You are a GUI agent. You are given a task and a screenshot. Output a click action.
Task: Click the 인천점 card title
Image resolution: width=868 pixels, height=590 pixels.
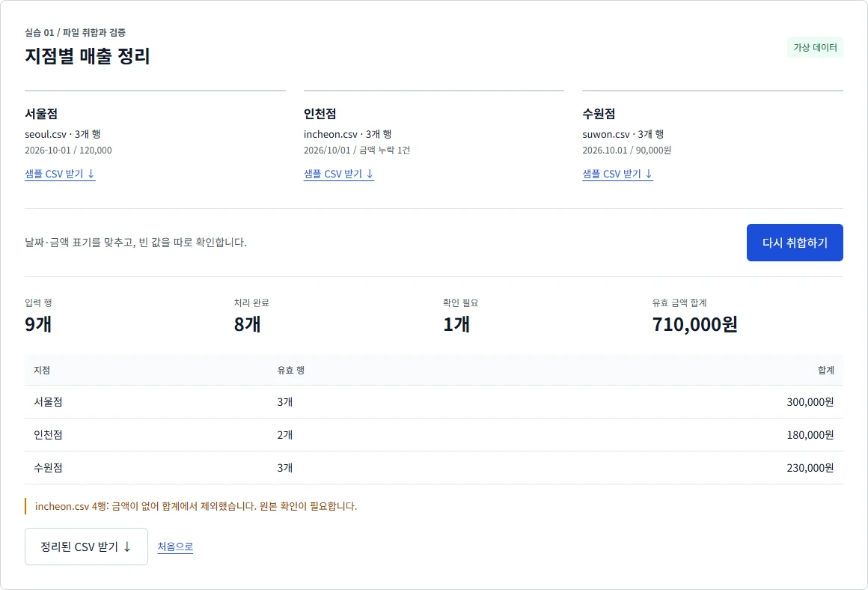tap(320, 114)
